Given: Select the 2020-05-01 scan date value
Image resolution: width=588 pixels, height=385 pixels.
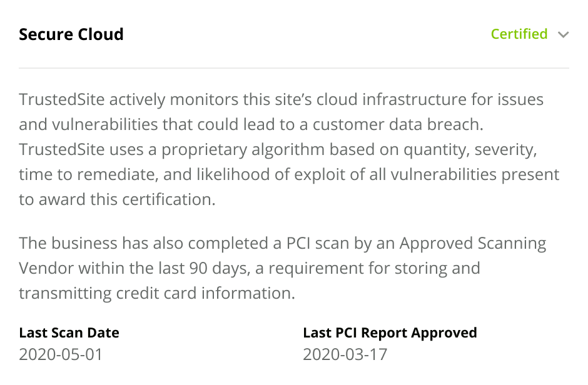Looking at the screenshot, I should tap(61, 354).
